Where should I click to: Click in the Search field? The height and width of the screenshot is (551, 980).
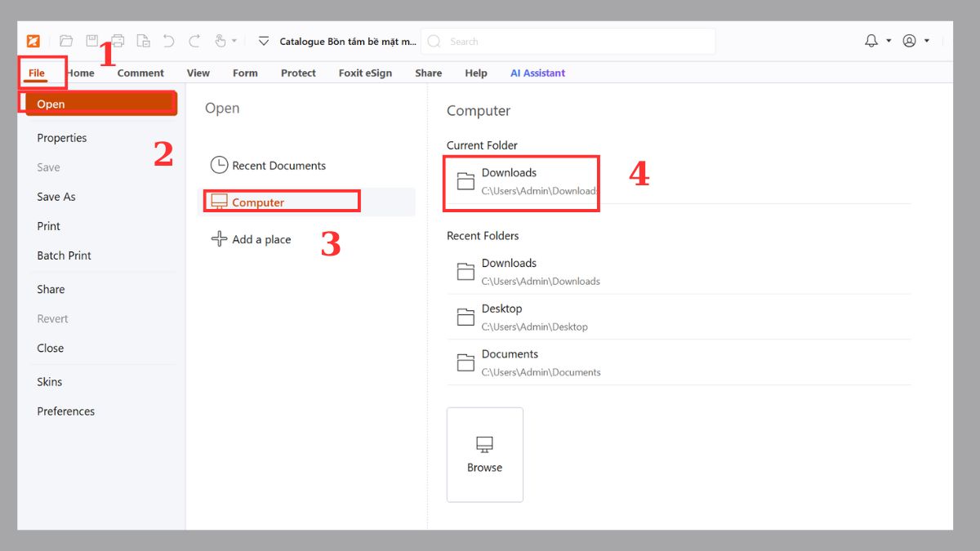(x=572, y=41)
